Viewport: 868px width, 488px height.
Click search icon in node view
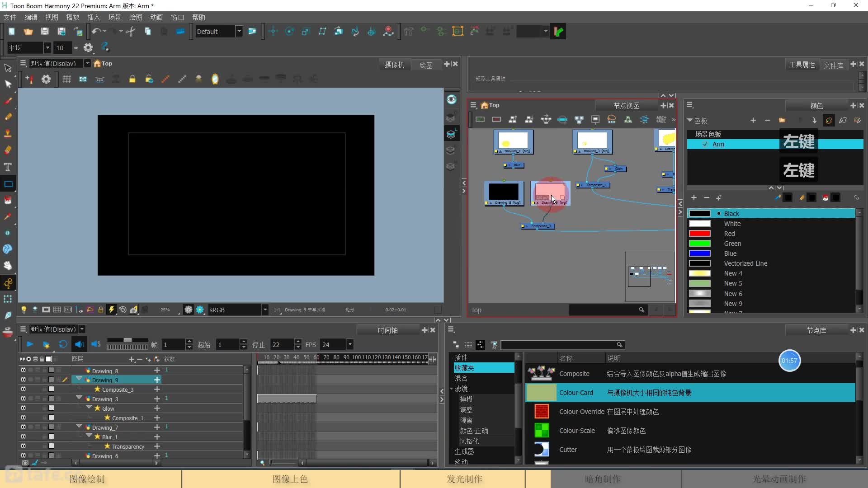(x=641, y=310)
